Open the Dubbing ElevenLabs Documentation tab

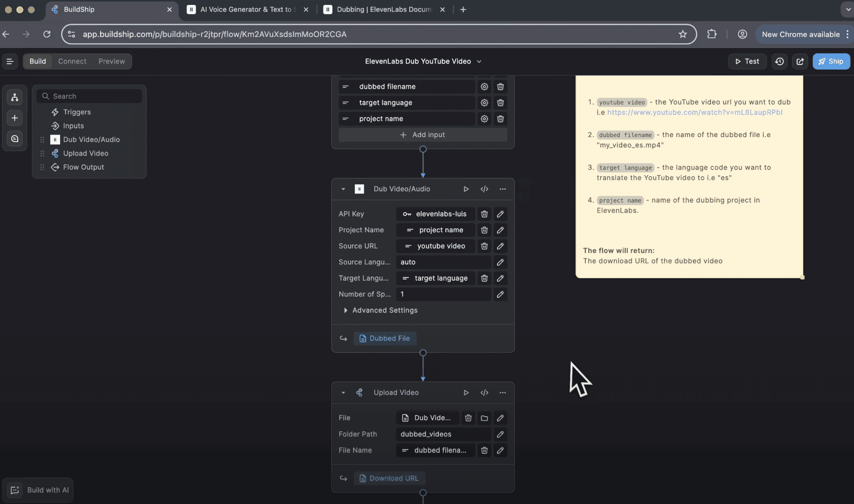(x=384, y=9)
